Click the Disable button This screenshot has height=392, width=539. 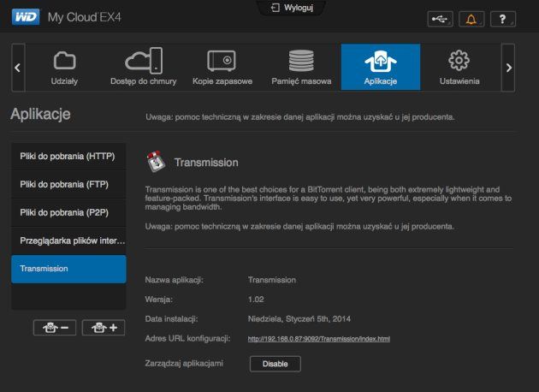click(x=275, y=364)
